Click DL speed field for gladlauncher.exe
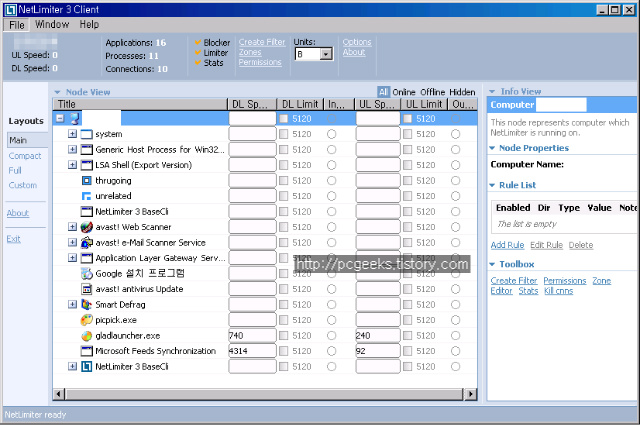 252,336
